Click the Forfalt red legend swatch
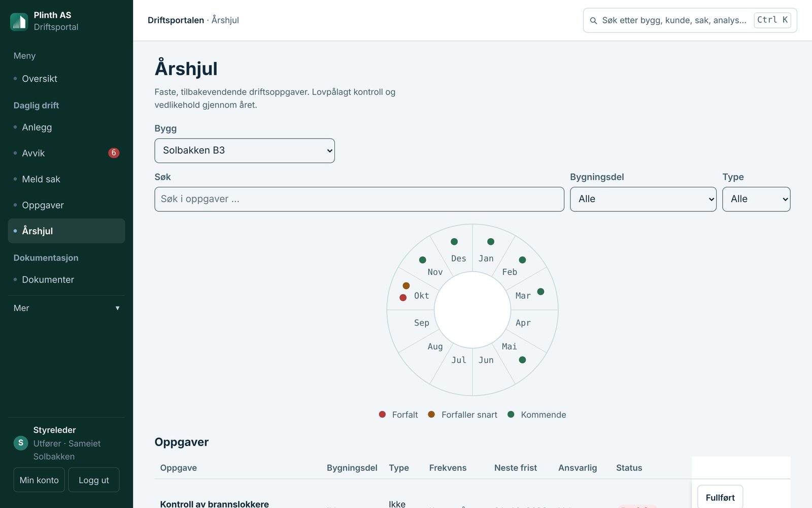The height and width of the screenshot is (508, 812). pos(382,415)
